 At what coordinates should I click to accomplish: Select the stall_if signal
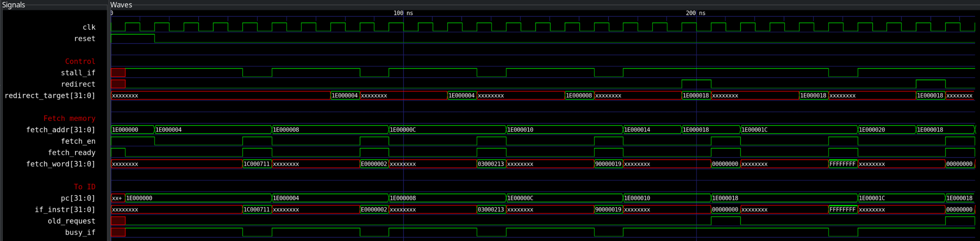[78, 72]
